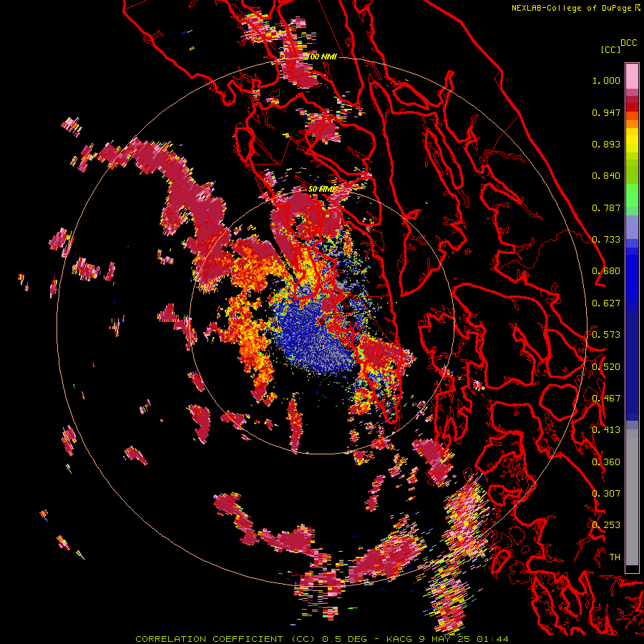The image size is (644, 644).
Task: Select the 0.840 scale value
Action: (x=606, y=176)
